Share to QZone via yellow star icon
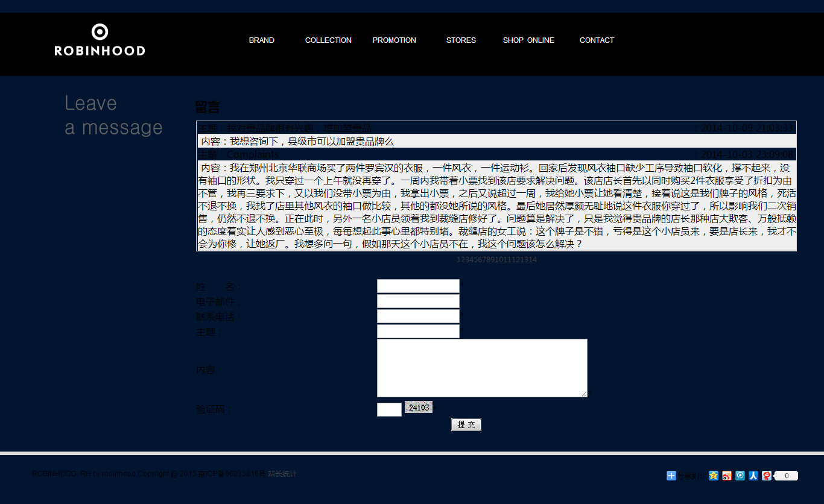This screenshot has width=824, height=504. pos(714,476)
